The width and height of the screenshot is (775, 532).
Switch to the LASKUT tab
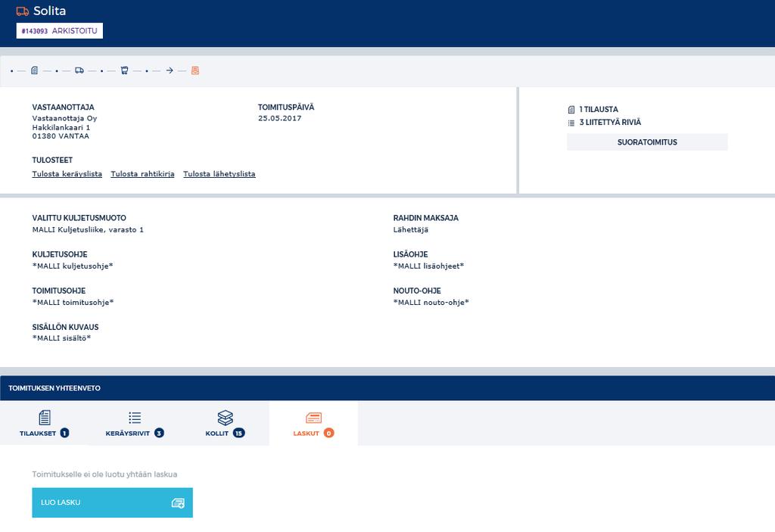[x=313, y=424]
